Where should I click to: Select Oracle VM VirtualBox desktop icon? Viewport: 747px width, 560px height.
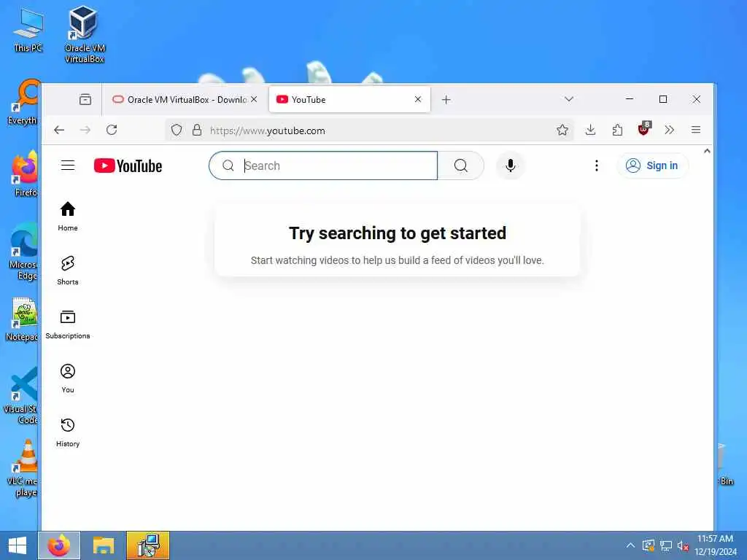point(85,34)
